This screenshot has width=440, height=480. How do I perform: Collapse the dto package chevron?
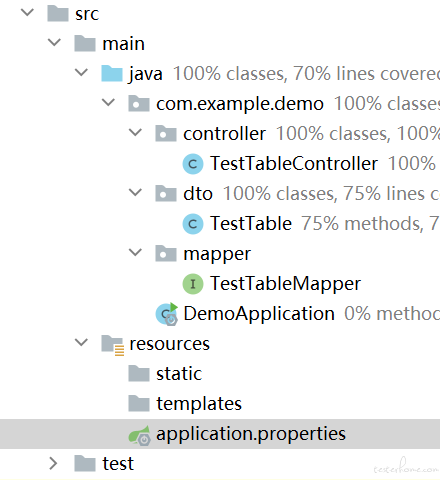tap(135, 192)
